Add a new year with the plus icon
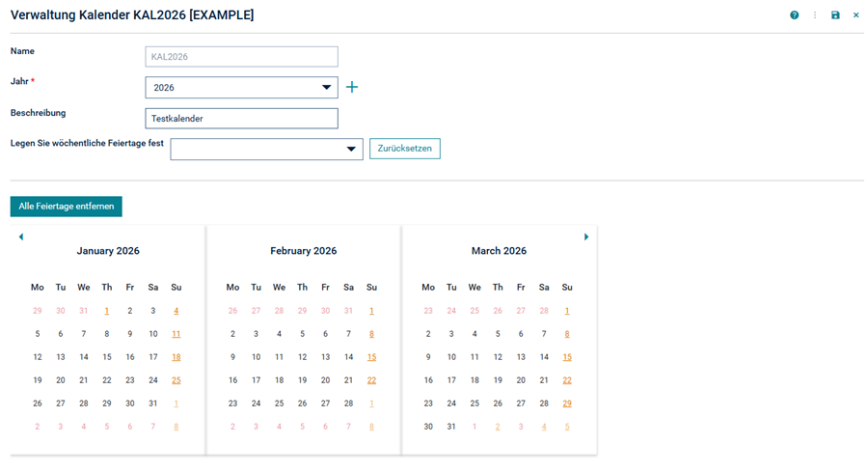 pyautogui.click(x=352, y=87)
